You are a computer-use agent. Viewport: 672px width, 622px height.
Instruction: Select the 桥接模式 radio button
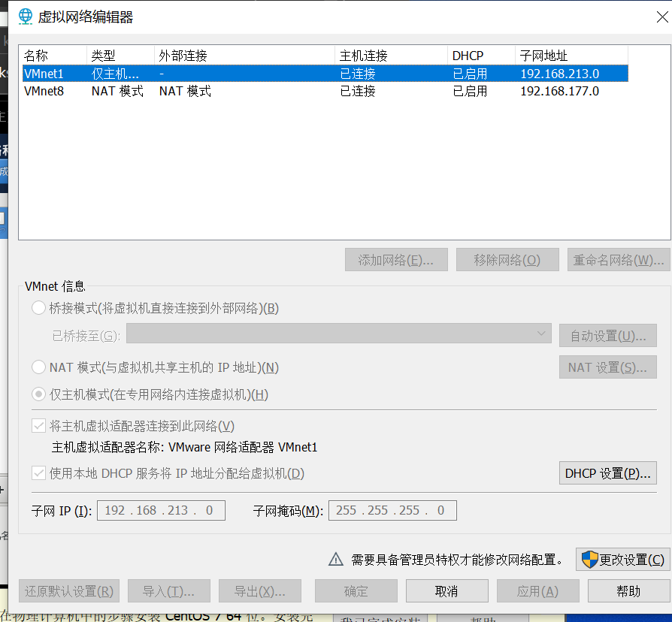pos(38,308)
